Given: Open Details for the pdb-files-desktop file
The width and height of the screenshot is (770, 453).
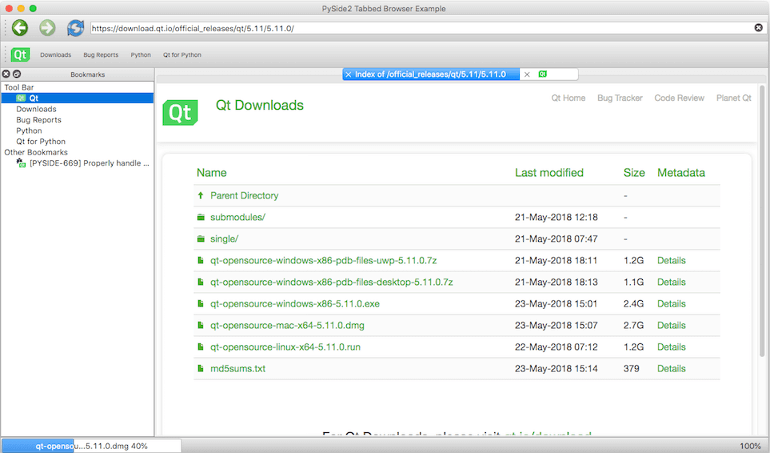Looking at the screenshot, I should point(671,282).
